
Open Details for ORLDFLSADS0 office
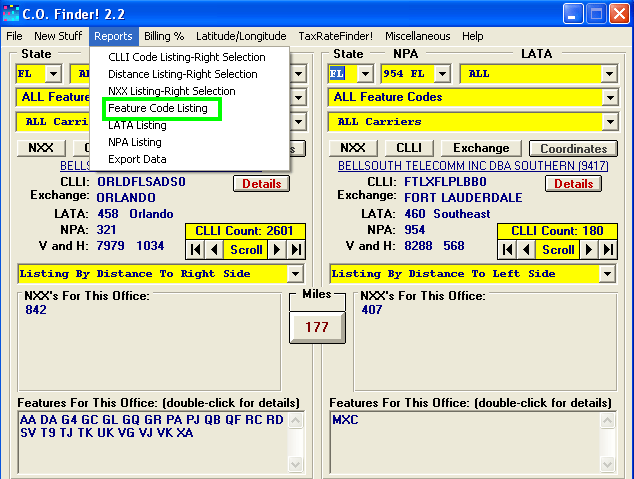tap(262, 184)
